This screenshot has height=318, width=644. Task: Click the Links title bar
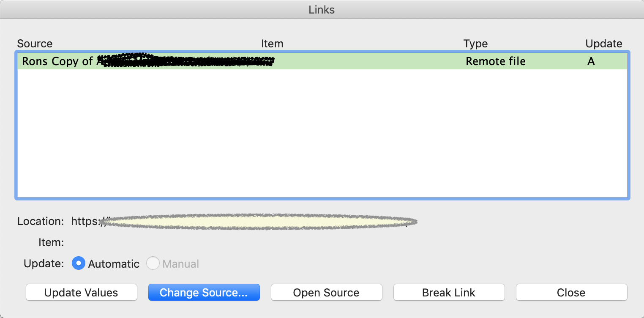pyautogui.click(x=322, y=9)
